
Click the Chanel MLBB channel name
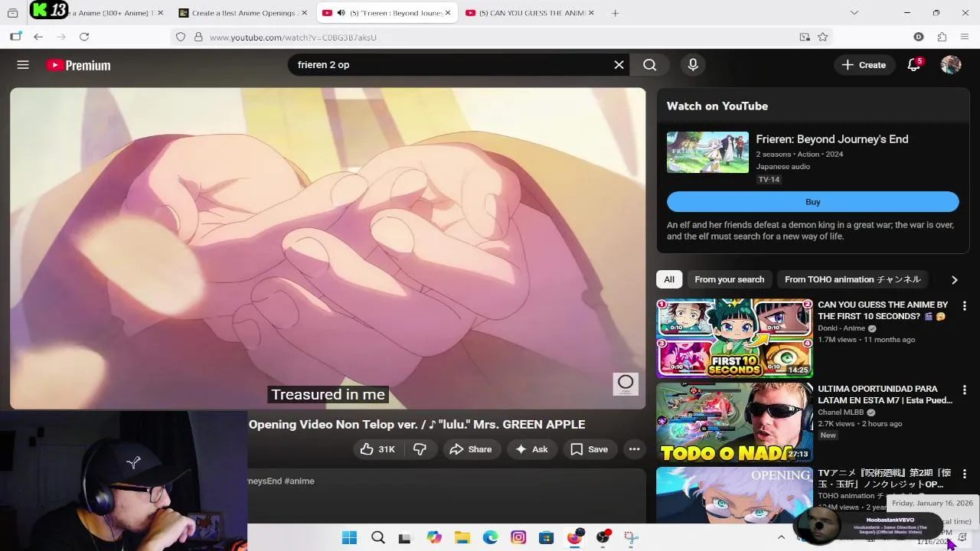[841, 412]
